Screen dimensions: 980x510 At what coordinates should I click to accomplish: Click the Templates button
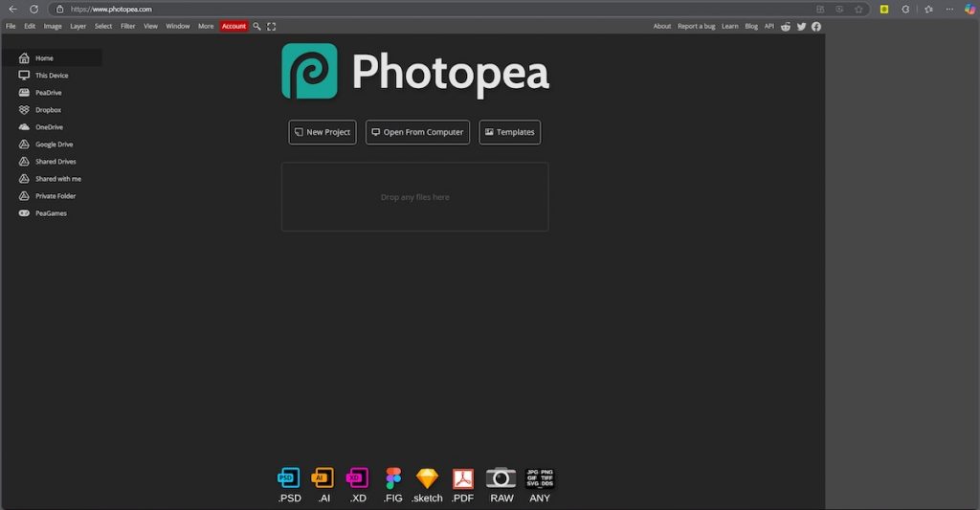(x=510, y=132)
